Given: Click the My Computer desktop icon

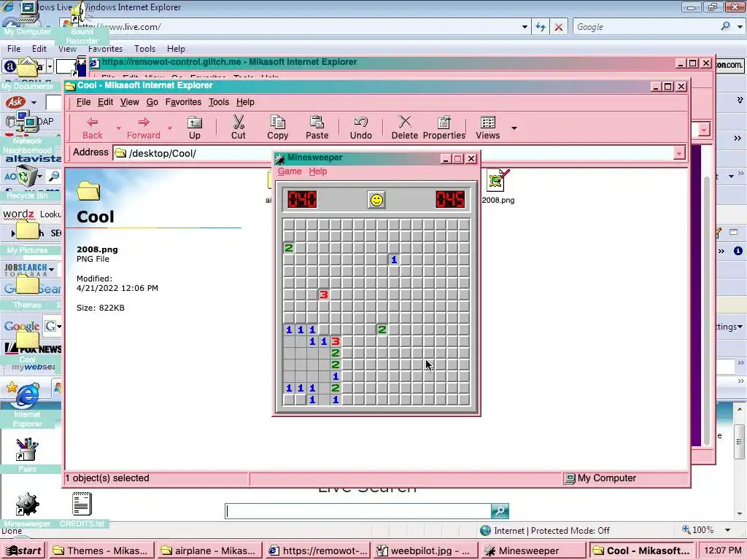Looking at the screenshot, I should pyautogui.click(x=27, y=13).
